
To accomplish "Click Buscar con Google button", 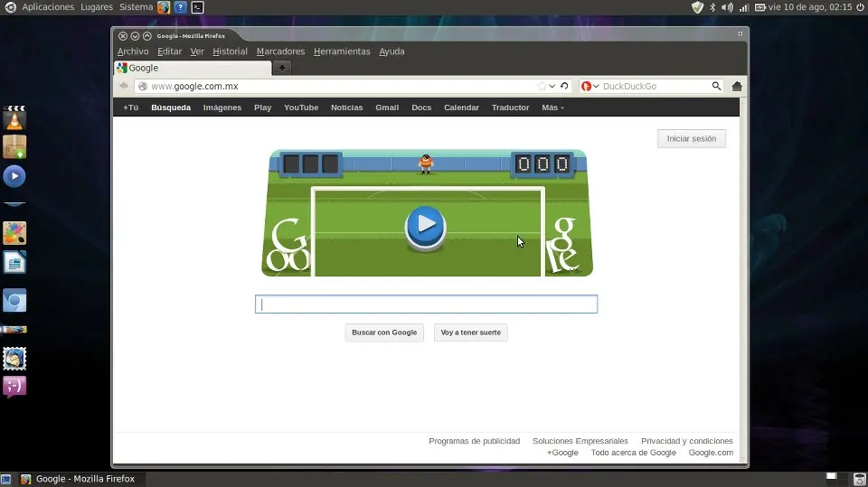I will (384, 332).
